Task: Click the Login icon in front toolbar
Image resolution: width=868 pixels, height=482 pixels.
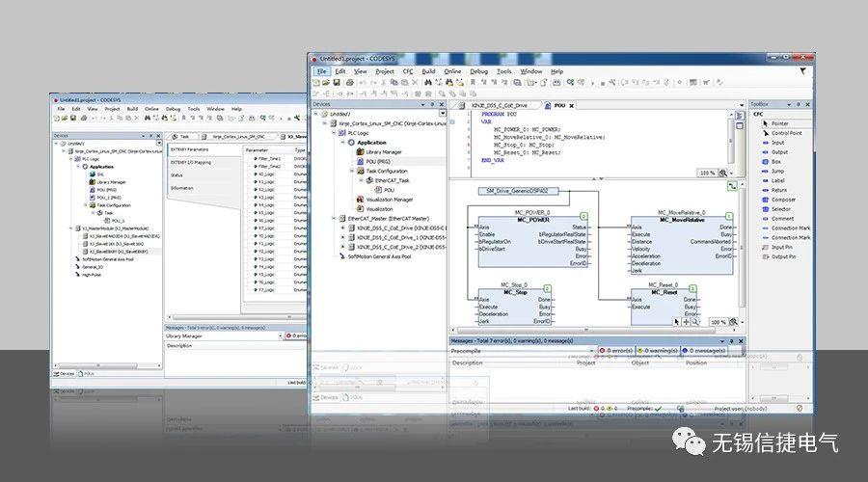Action: (570, 83)
